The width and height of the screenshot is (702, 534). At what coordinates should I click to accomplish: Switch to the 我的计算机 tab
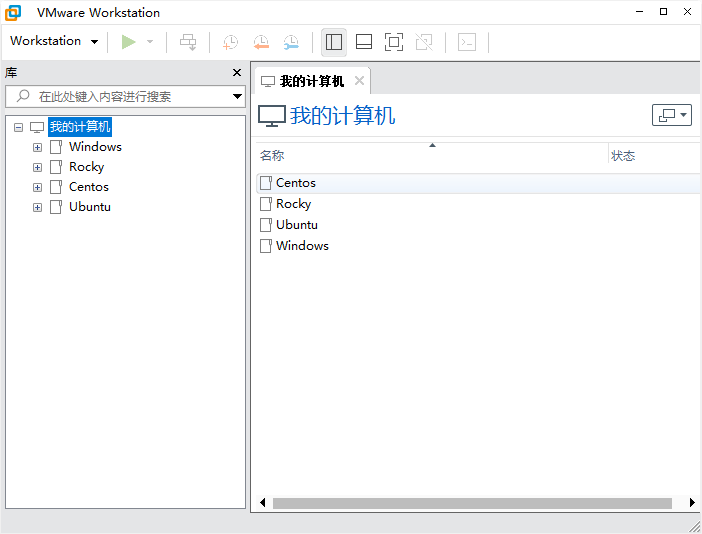click(312, 81)
